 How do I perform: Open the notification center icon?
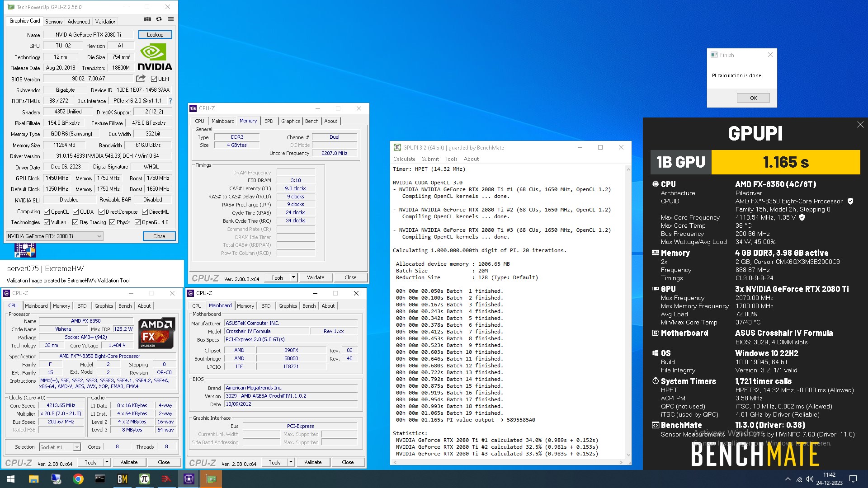[x=853, y=479]
